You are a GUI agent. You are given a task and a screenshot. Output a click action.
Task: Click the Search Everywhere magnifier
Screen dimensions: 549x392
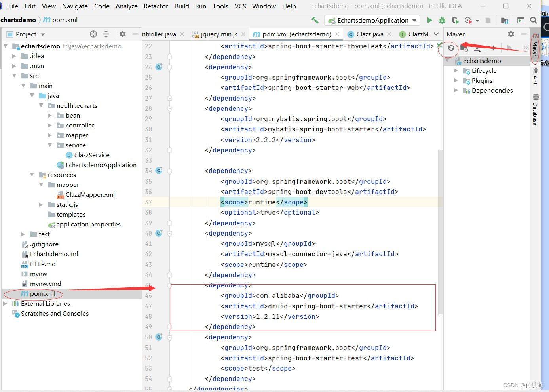[x=534, y=20]
